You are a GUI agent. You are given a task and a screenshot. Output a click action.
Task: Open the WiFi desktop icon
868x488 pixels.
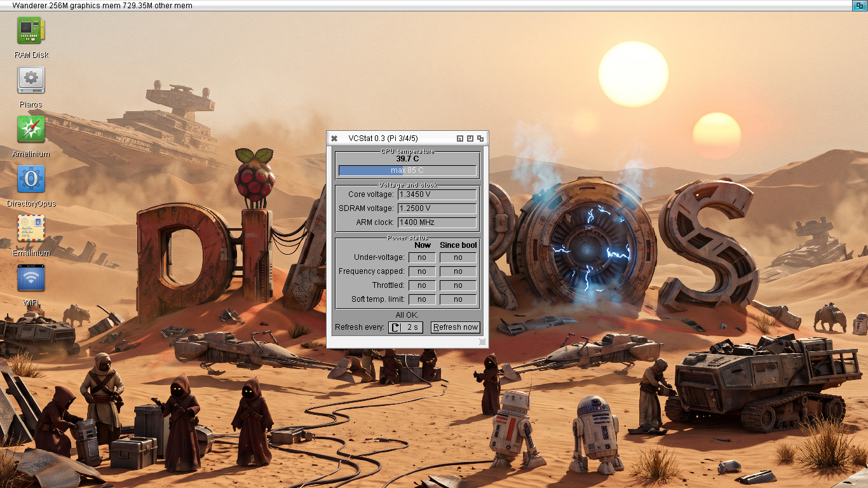coord(31,278)
